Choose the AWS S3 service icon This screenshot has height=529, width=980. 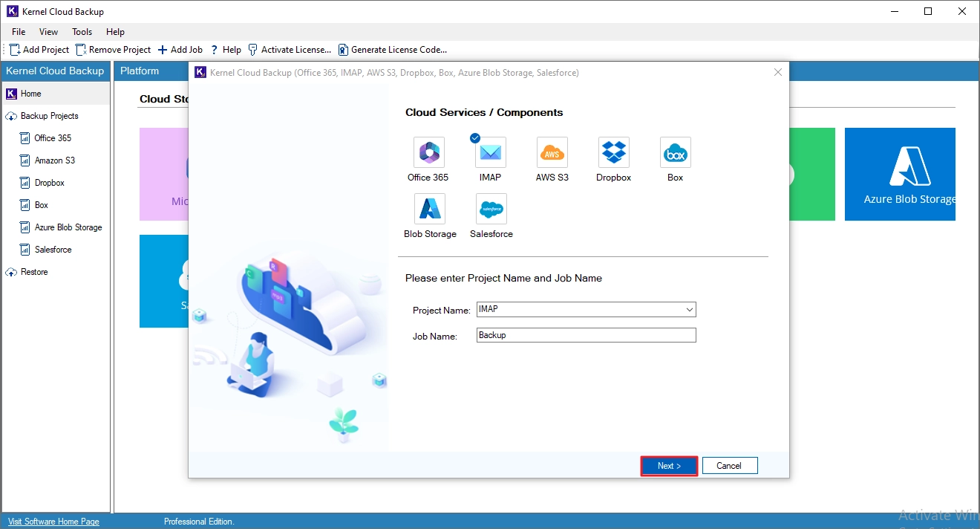(552, 152)
